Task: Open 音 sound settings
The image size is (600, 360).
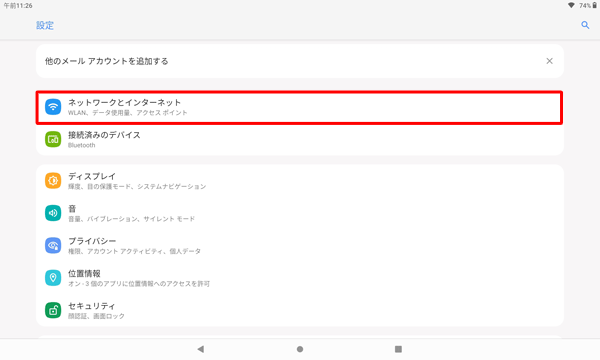Action: click(x=299, y=213)
